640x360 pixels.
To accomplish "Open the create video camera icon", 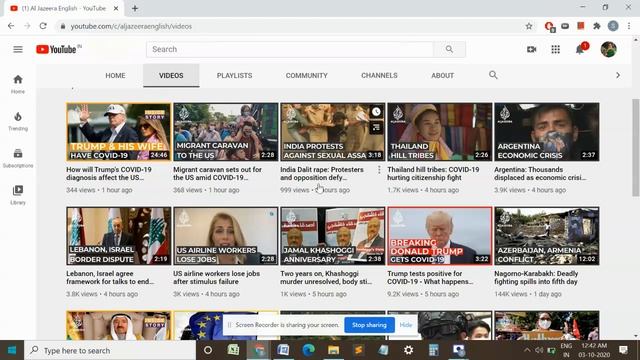I will [531, 49].
